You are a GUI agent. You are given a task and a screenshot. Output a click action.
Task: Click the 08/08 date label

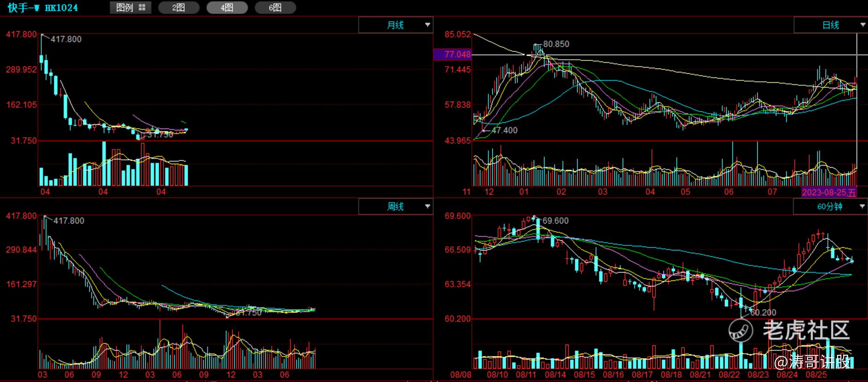[x=460, y=375]
